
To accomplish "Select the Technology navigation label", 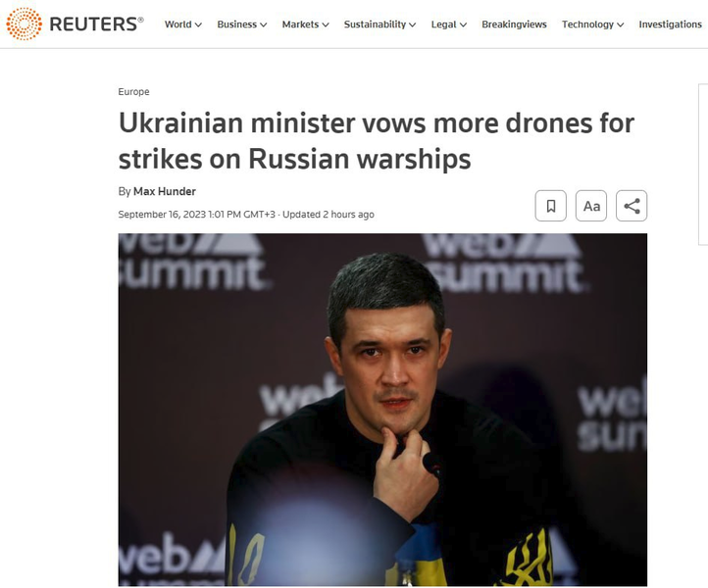I will click(x=587, y=24).
